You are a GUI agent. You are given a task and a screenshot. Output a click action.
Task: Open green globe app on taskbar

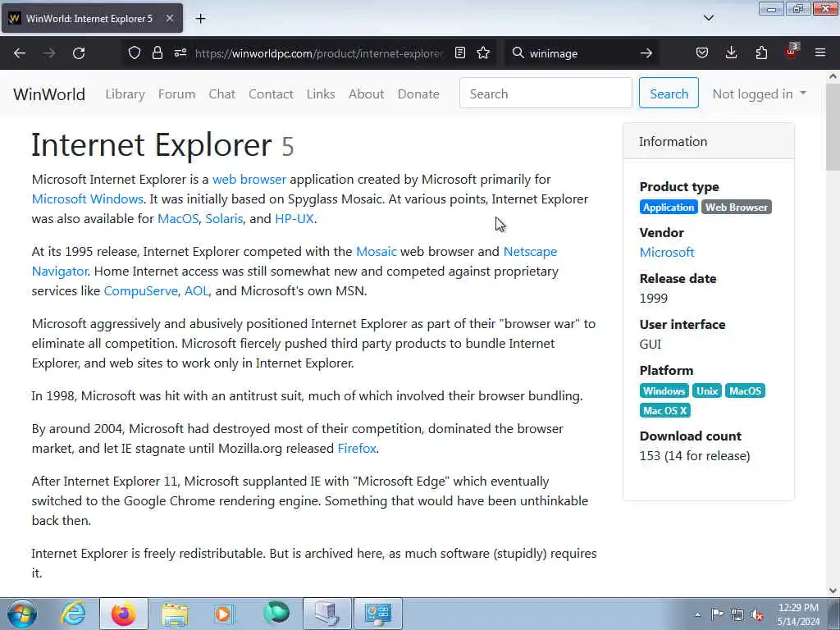click(x=276, y=614)
